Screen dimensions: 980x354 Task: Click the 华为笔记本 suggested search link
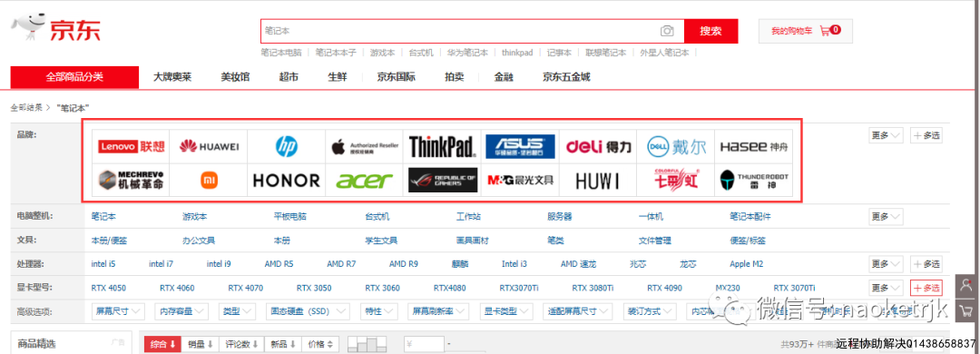(467, 54)
